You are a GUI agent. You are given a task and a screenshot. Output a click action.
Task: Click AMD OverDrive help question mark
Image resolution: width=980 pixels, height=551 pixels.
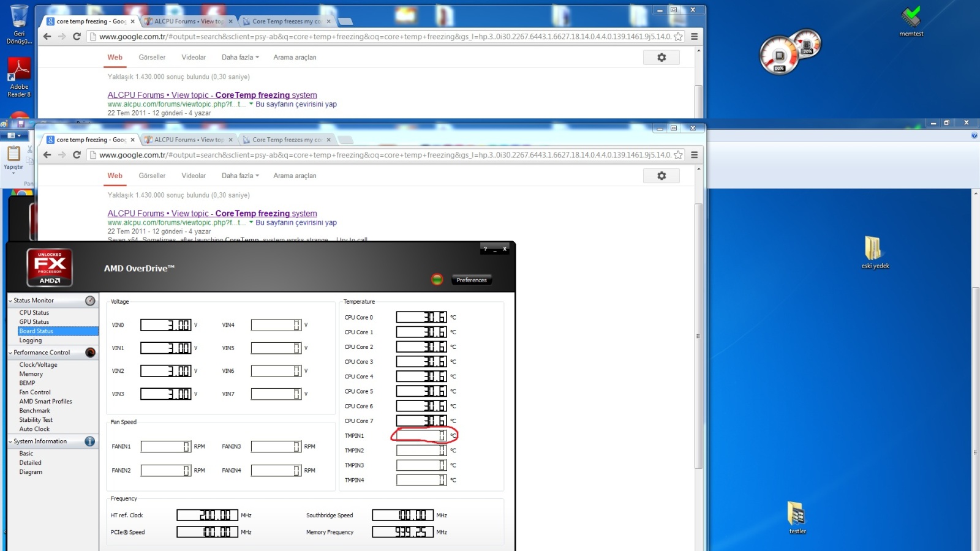point(485,249)
